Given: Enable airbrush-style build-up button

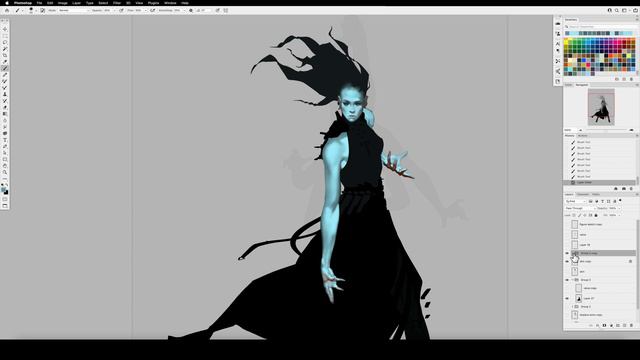Looking at the screenshot, I should tap(153, 10).
